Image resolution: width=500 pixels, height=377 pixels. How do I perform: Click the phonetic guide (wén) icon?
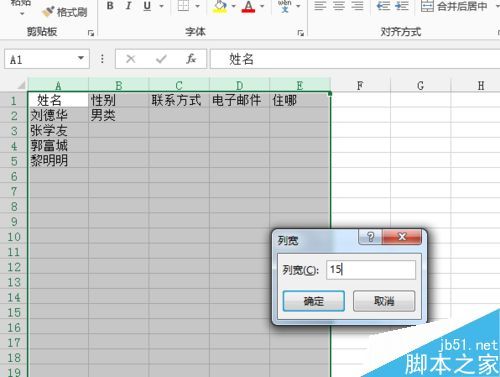(284, 6)
